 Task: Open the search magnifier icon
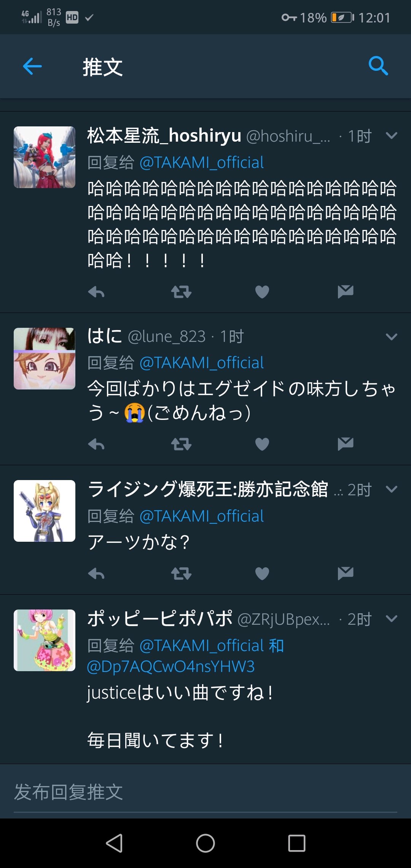(x=378, y=66)
